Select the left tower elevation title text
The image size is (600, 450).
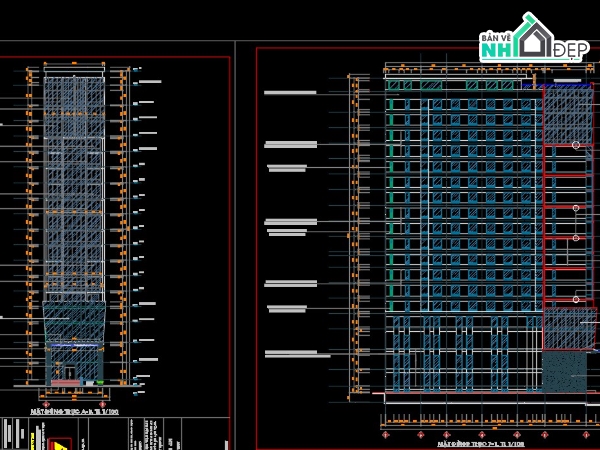coord(74,412)
